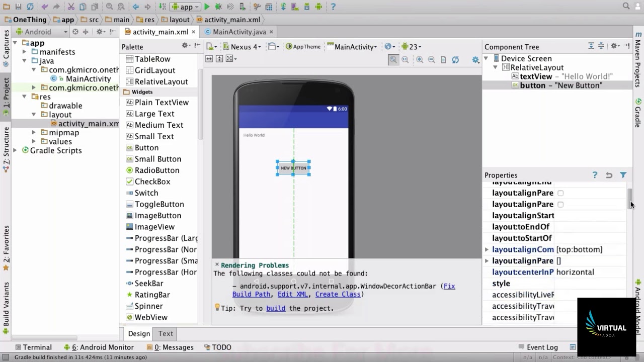
Task: Open the Event Log tab
Action: point(538,347)
